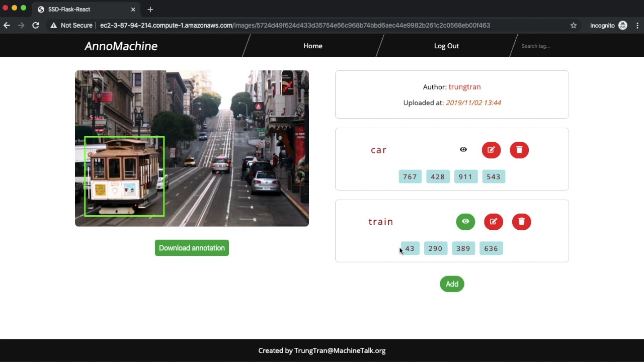Screen dimensions: 644x362
Task: Select train coordinate value 290
Action: click(436, 248)
